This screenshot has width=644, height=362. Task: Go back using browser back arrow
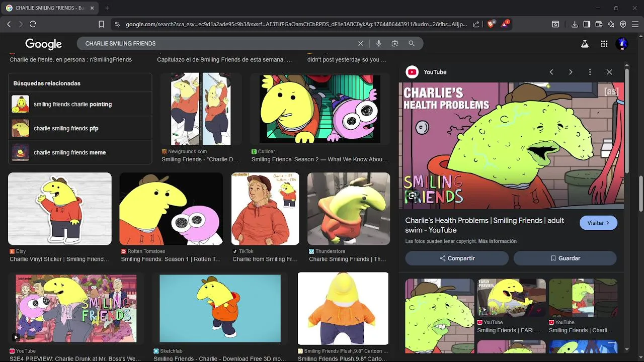9,24
